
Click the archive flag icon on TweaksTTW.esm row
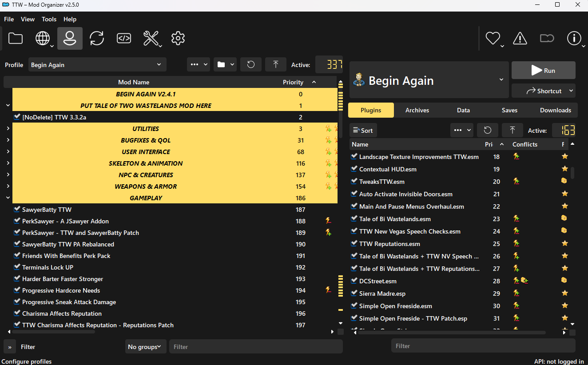[564, 181]
